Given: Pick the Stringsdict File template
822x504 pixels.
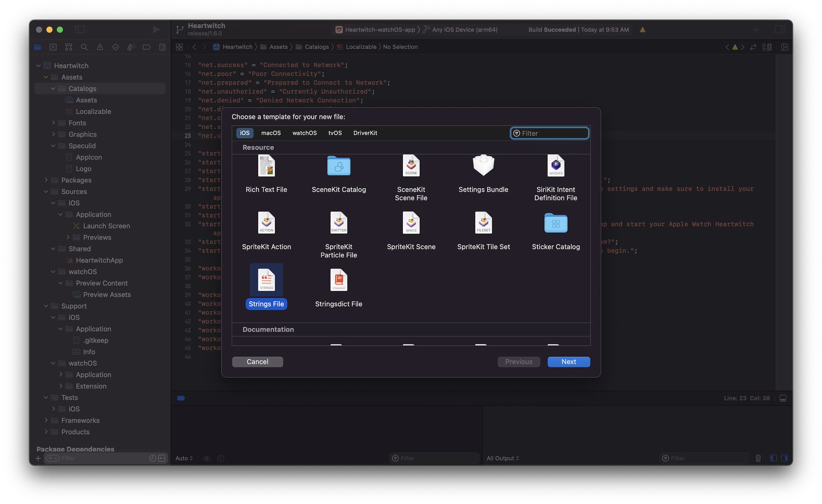Looking at the screenshot, I should [339, 289].
